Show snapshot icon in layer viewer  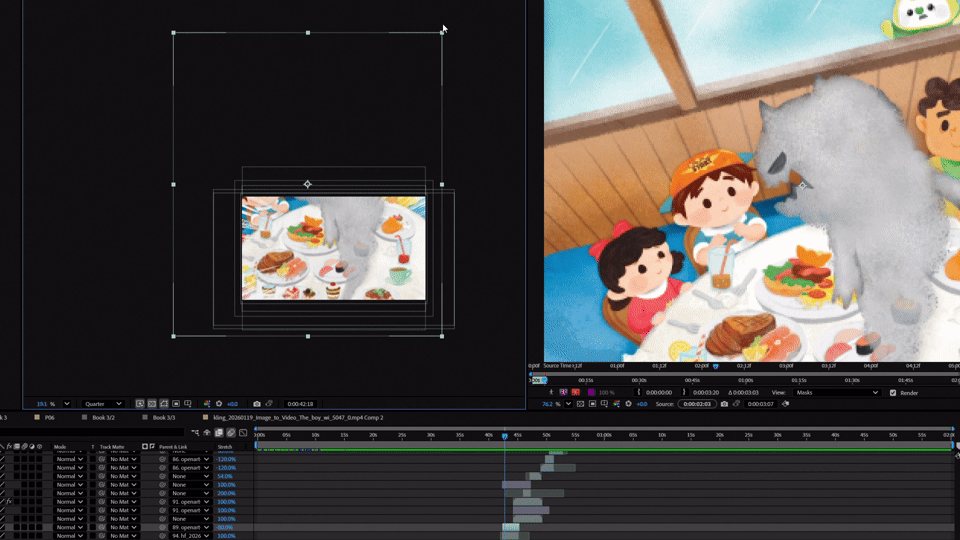point(737,403)
